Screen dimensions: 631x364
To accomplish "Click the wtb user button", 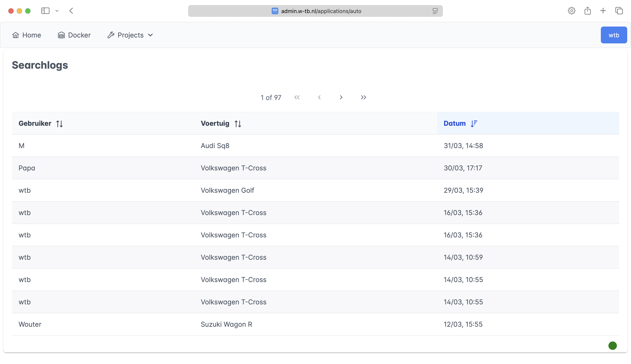I will [613, 35].
